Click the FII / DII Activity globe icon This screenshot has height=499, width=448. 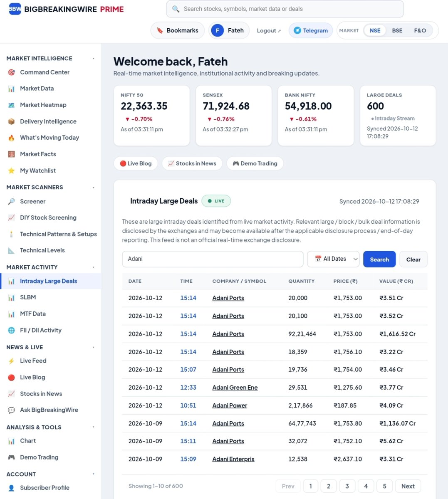pos(12,330)
